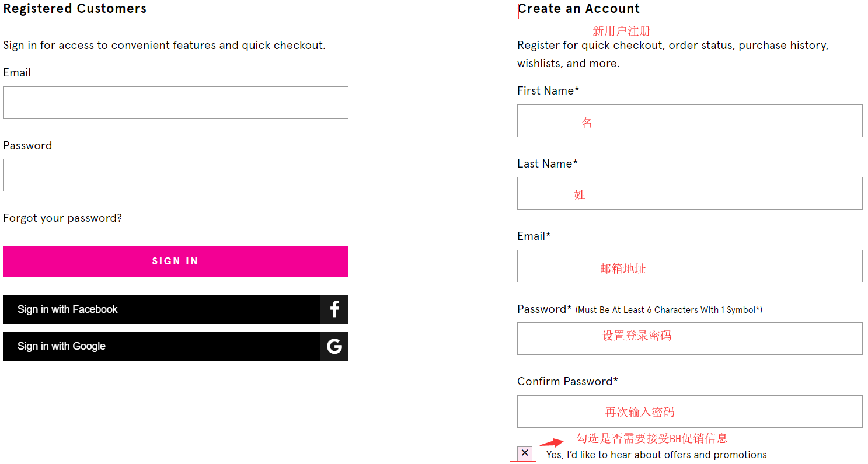Click the Facebook logo icon

[334, 309]
